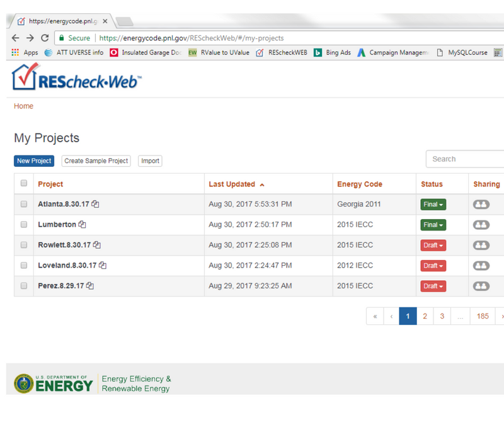The height and width of the screenshot is (425, 504).
Task: Click into the Search projects field
Action: tap(465, 159)
